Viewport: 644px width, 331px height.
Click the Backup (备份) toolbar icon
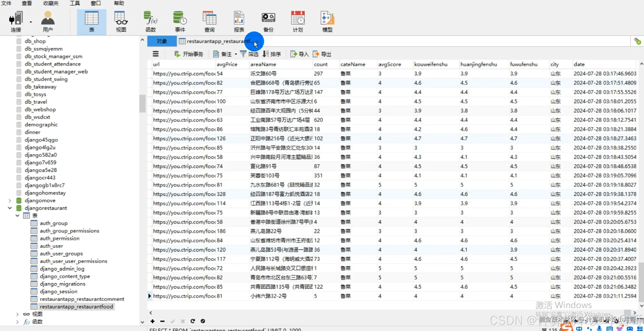[268, 21]
